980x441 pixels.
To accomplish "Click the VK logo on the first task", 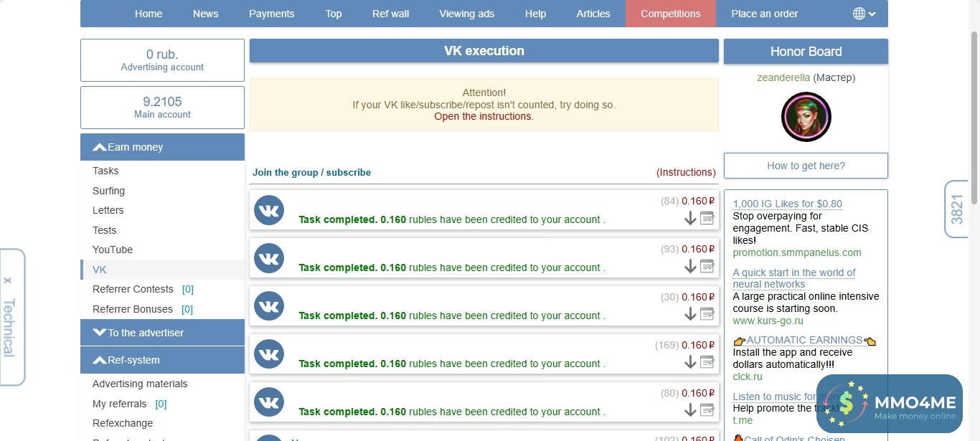I will pos(268,211).
